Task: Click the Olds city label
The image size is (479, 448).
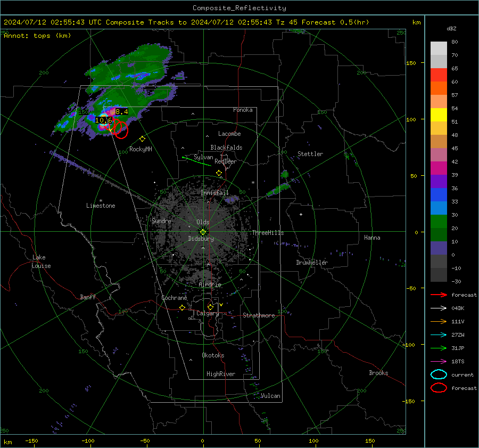Action: 203,222
